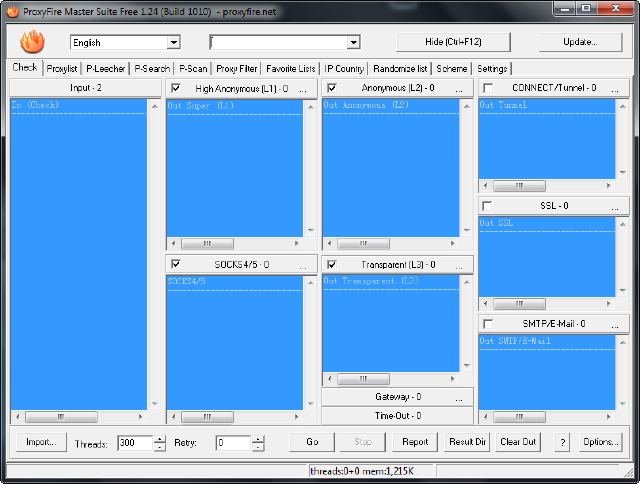Open the ... menu for Anonymous (L2)
The image size is (640, 484).
(x=459, y=89)
